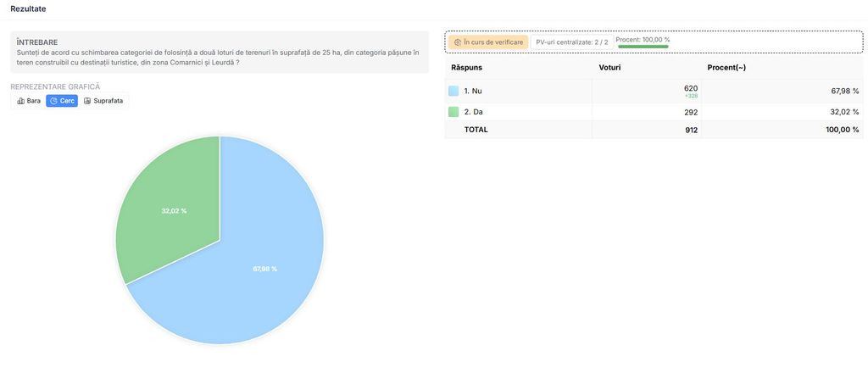Switch chart view to Bara

pyautogui.click(x=29, y=101)
